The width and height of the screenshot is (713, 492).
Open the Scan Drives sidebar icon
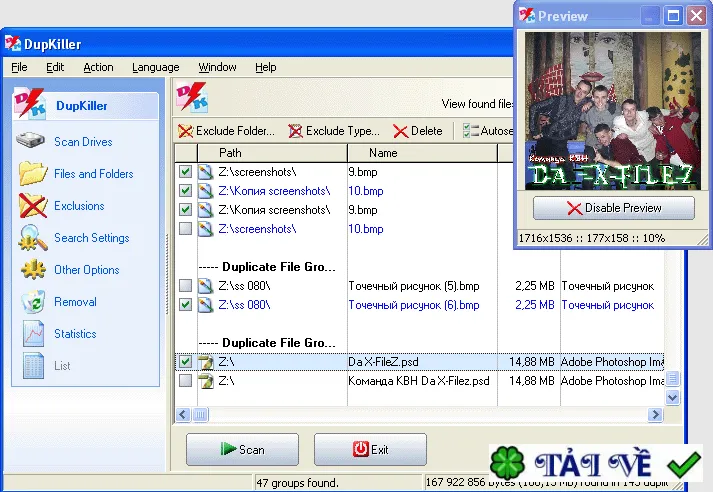coord(30,141)
